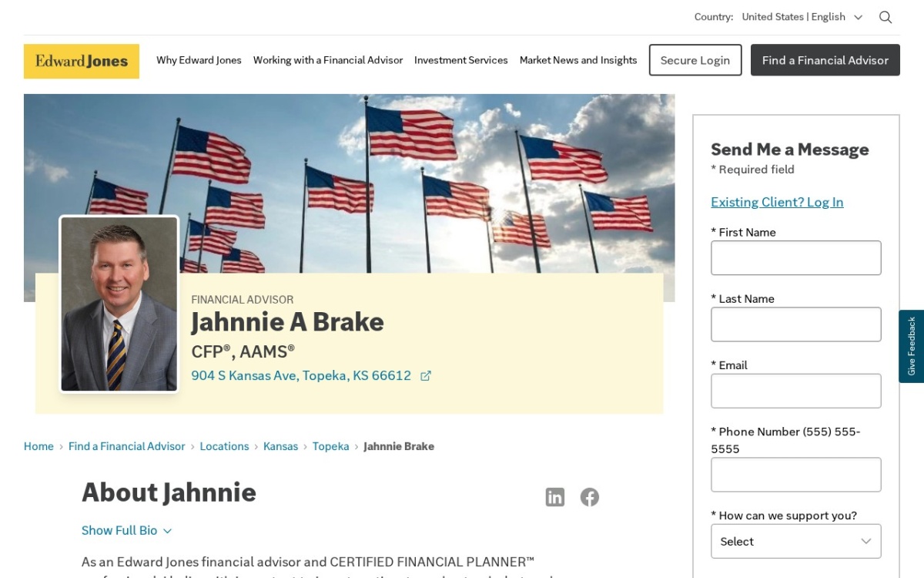Click the CFP®, AAMS® credentials text

243,351
